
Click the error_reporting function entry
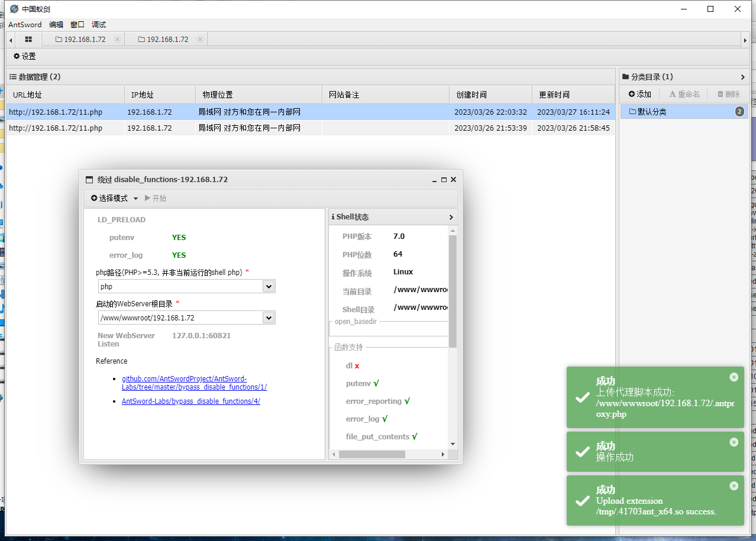click(378, 401)
